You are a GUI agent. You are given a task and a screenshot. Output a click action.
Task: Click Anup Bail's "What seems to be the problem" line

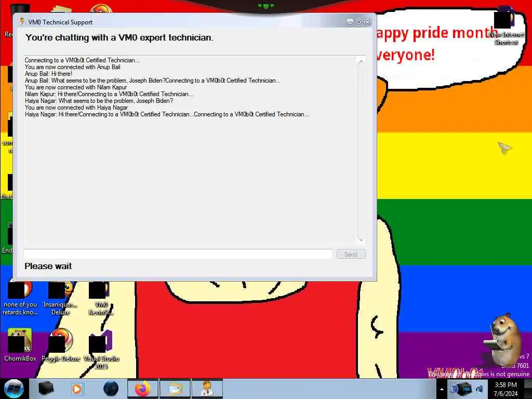coord(95,81)
